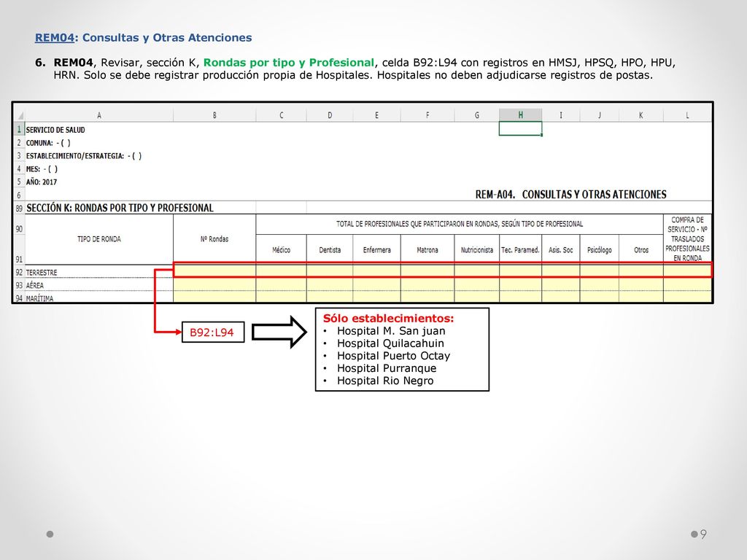Click the 'TOTAL DE PROFESIONALES QUE PARTICIPARON' header
Image resolution: width=747 pixels, height=560 pixels.
[460, 224]
